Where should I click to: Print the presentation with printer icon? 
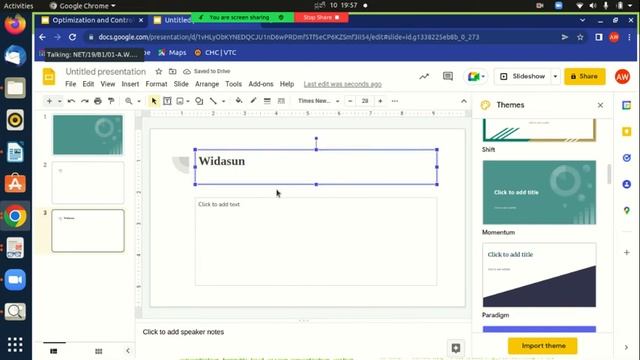click(x=98, y=101)
